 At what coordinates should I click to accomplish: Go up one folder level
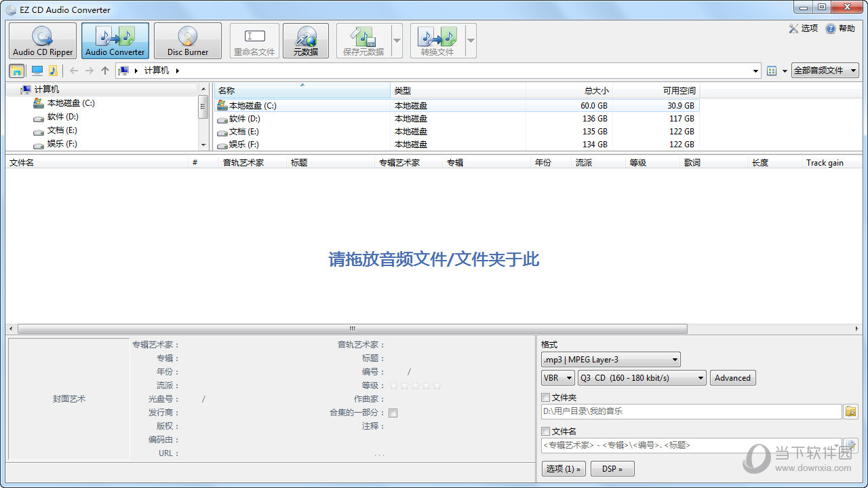[x=104, y=71]
